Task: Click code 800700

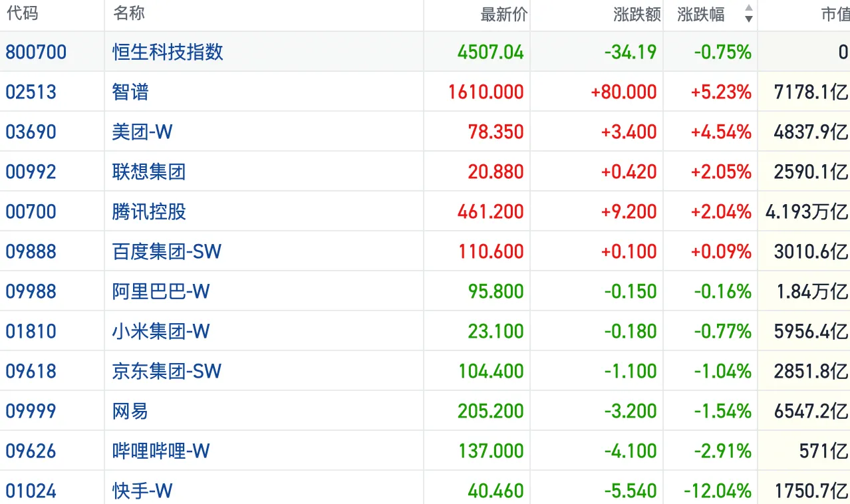Action: coord(36,52)
